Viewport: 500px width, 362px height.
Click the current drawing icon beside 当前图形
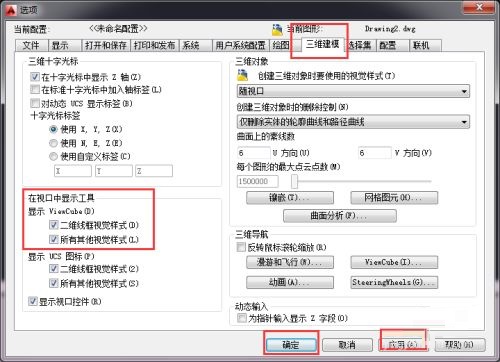pyautogui.click(x=277, y=30)
